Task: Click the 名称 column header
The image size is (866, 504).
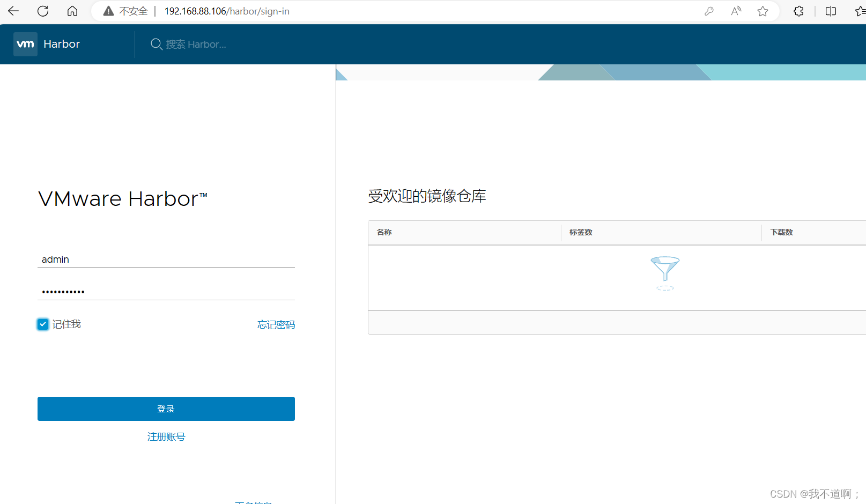Action: click(384, 232)
